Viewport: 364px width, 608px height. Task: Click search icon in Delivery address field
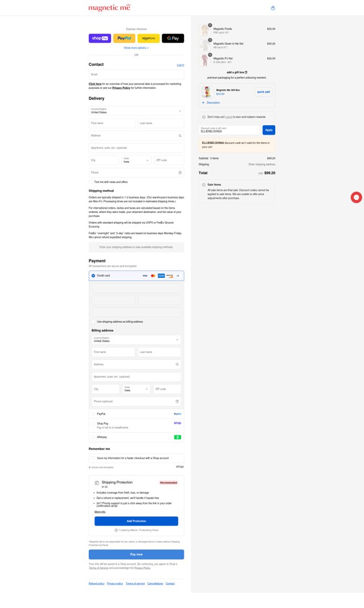pos(180,135)
